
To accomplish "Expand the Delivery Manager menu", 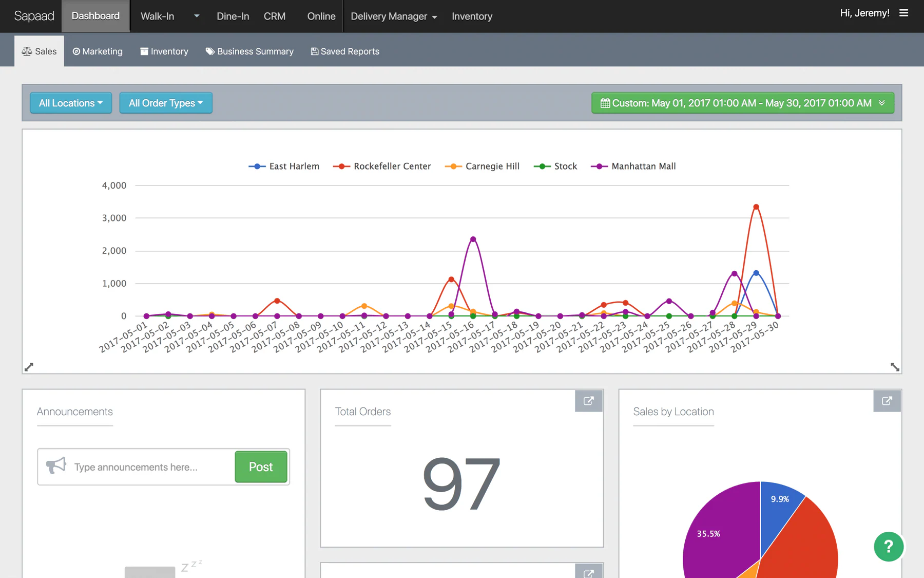I will pos(394,16).
